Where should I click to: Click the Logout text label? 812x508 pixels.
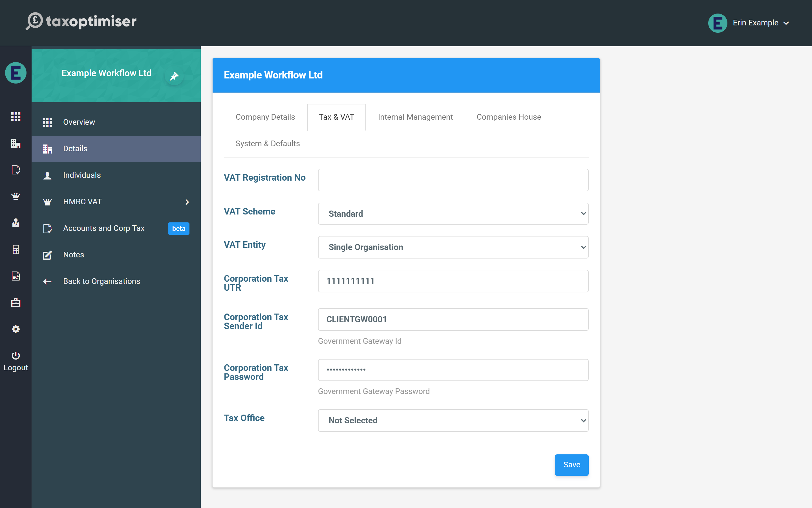tap(16, 367)
